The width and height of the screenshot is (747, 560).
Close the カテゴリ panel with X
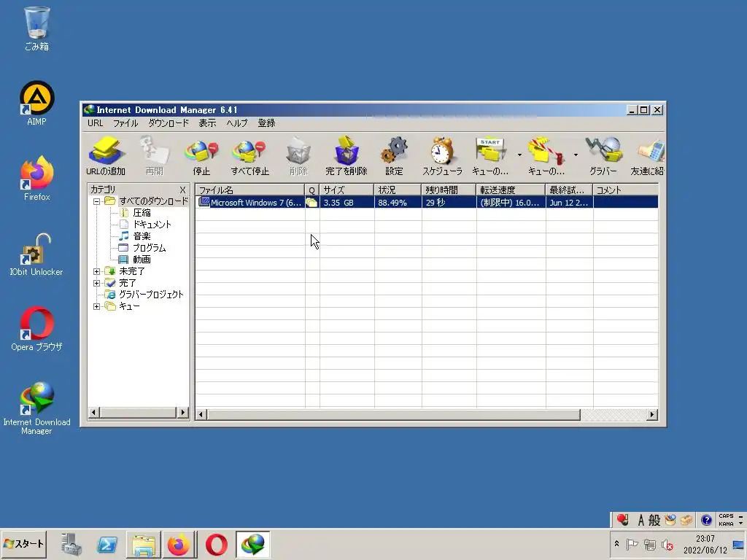coord(182,190)
